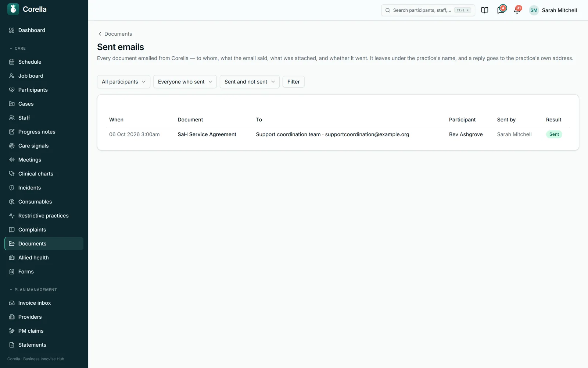Image resolution: width=588 pixels, height=368 pixels.
Task: Click the Cases folder icon
Action: (x=12, y=104)
